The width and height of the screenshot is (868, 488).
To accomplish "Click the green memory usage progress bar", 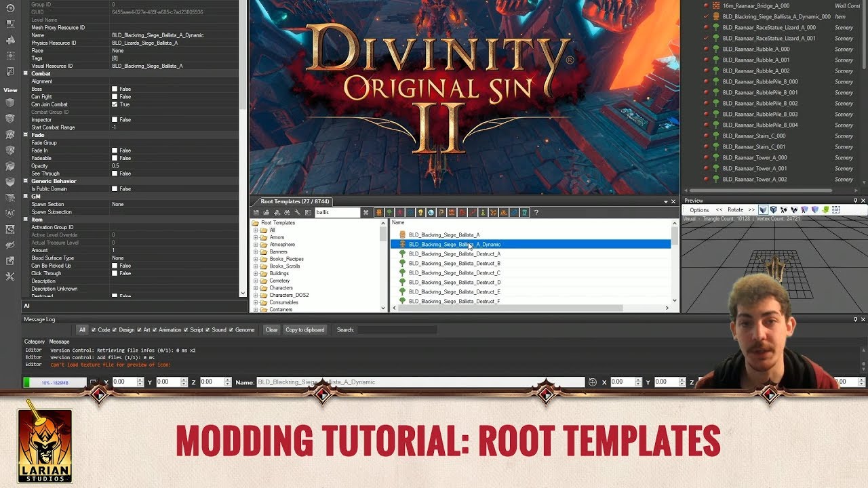I will [55, 382].
